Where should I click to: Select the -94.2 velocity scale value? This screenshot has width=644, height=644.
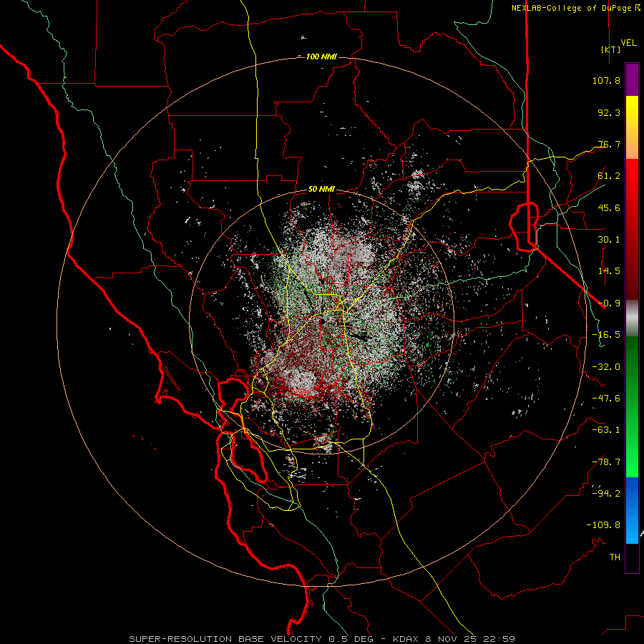[606, 494]
